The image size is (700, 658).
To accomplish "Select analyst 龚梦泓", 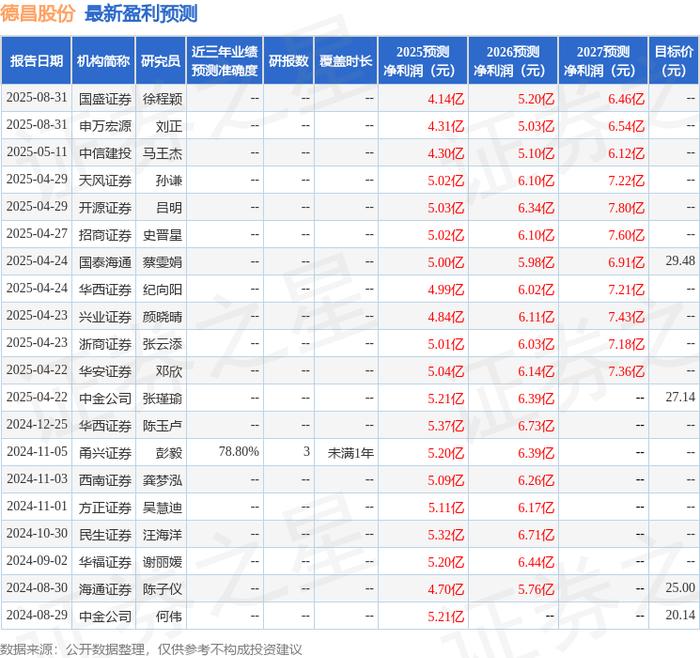I will coord(162,480).
